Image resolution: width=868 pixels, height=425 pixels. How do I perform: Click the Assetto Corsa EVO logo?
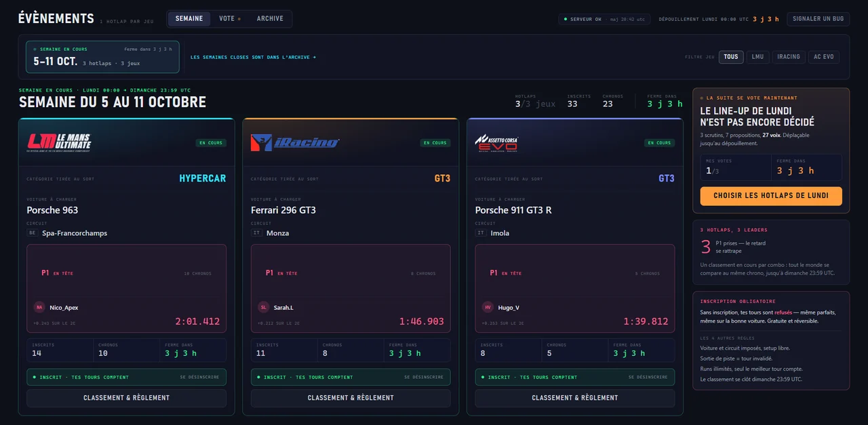point(497,142)
